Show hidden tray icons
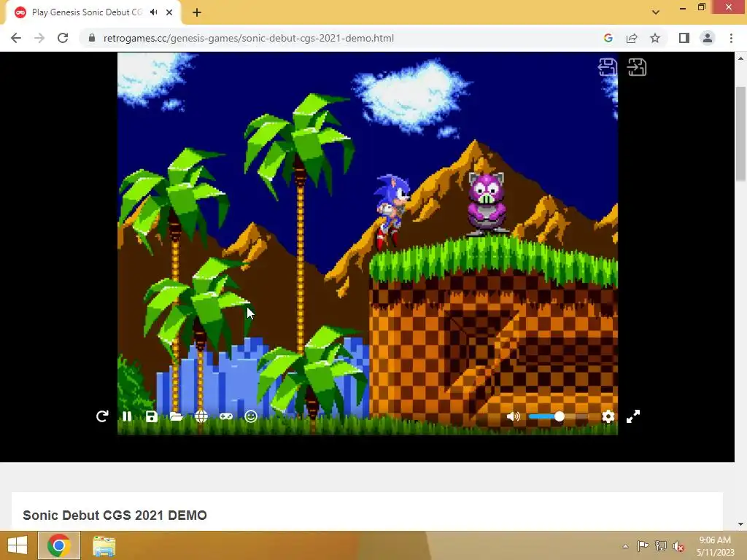Viewport: 747px width, 560px height. 625,546
